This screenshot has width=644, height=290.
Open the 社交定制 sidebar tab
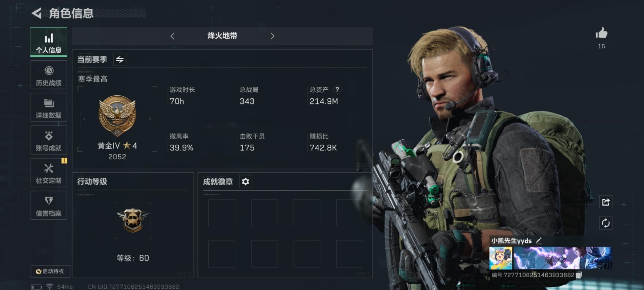[x=49, y=173]
